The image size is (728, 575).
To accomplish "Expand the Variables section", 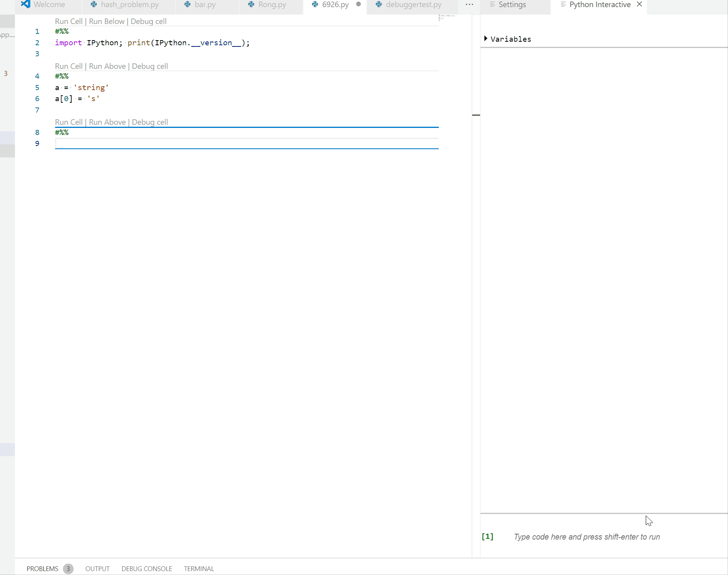I will 486,39.
